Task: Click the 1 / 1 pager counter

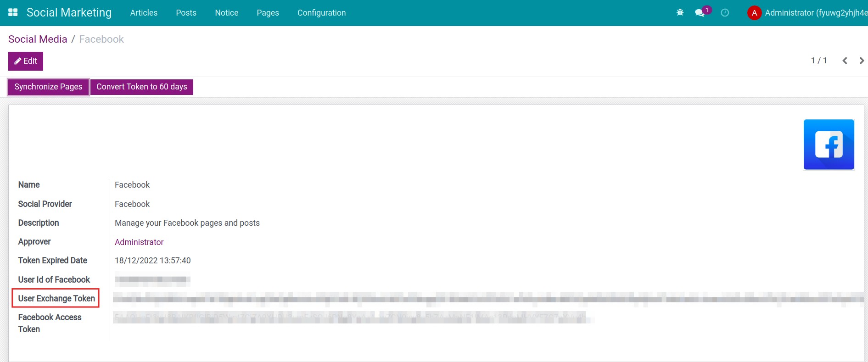Action: (x=818, y=61)
